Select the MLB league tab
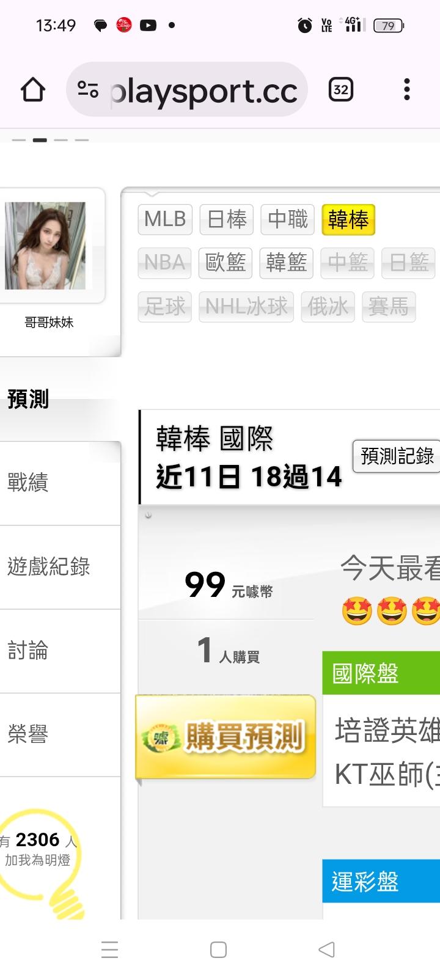Viewport: 440px width, 980px height. (165, 219)
